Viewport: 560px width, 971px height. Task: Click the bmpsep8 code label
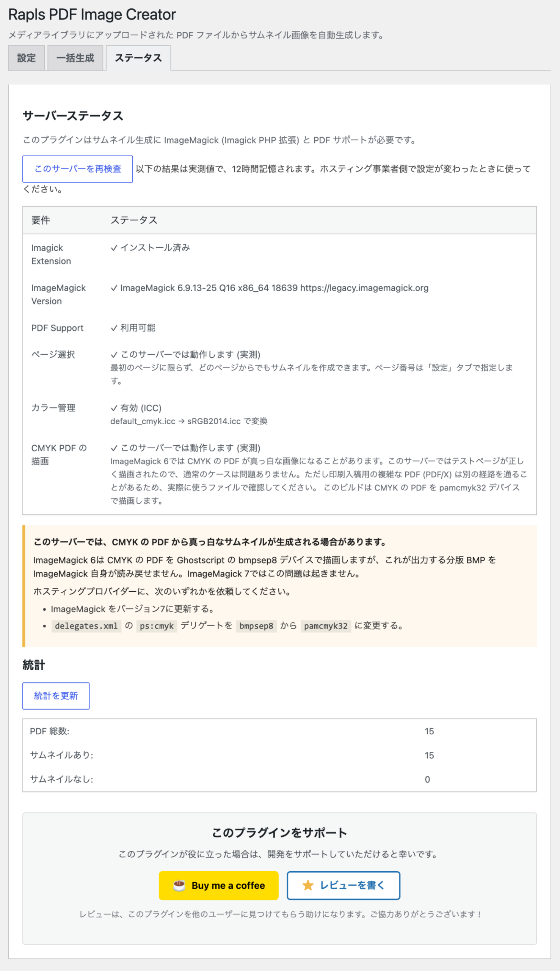coord(256,626)
